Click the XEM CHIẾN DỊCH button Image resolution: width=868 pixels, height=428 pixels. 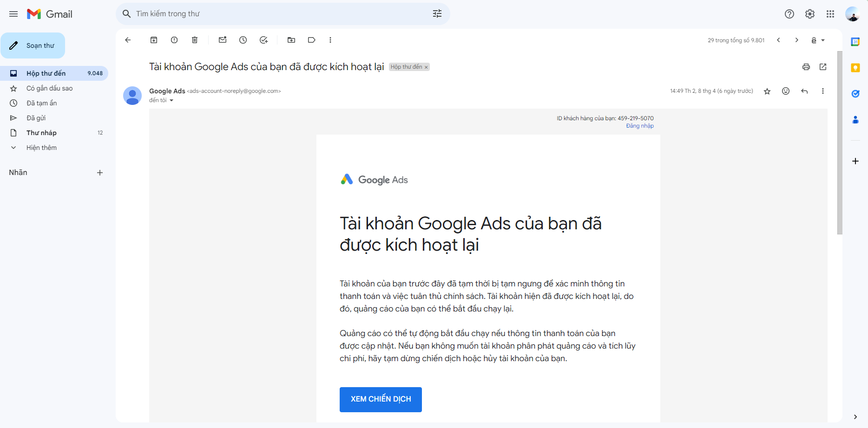coord(381,400)
